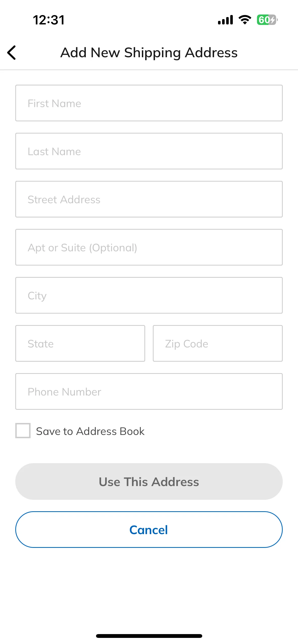Tap the First Name placeholder text
The image size is (298, 644).
54,104
